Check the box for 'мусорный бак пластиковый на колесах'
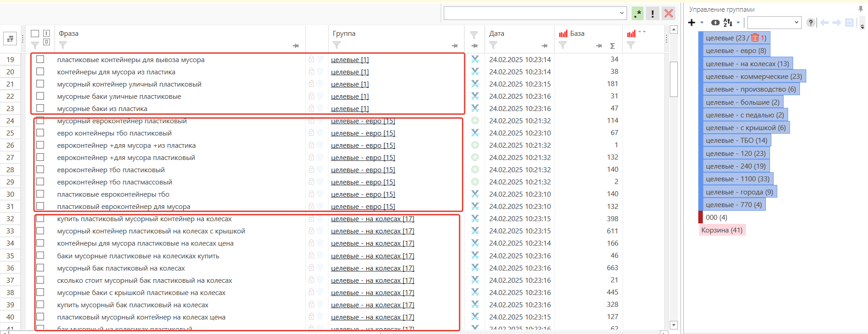Image resolution: width=868 pixels, height=334 pixels. point(40,267)
